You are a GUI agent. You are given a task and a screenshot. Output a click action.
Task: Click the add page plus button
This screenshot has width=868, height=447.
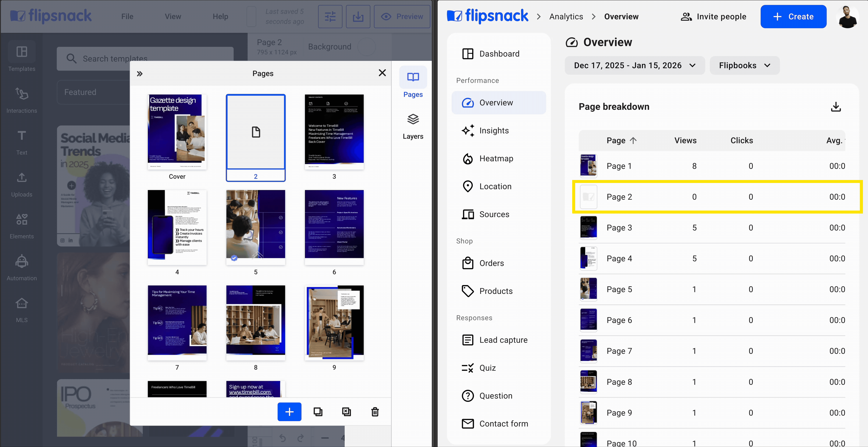click(x=289, y=411)
